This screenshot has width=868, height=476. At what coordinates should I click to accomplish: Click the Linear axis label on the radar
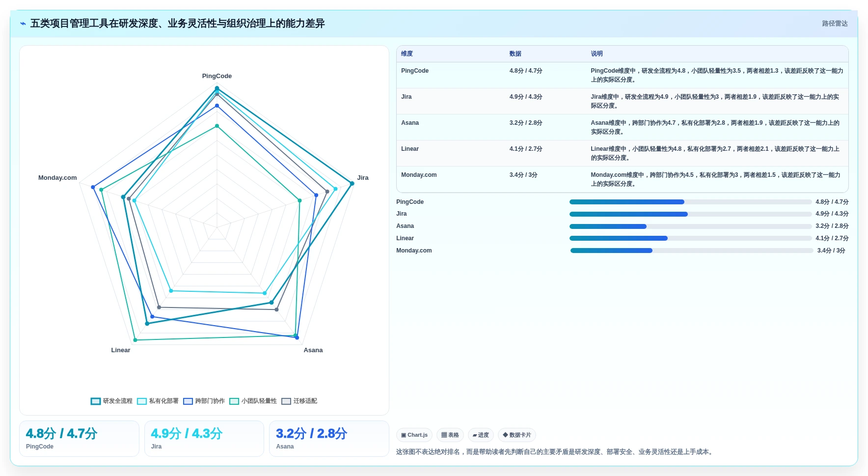pos(121,350)
